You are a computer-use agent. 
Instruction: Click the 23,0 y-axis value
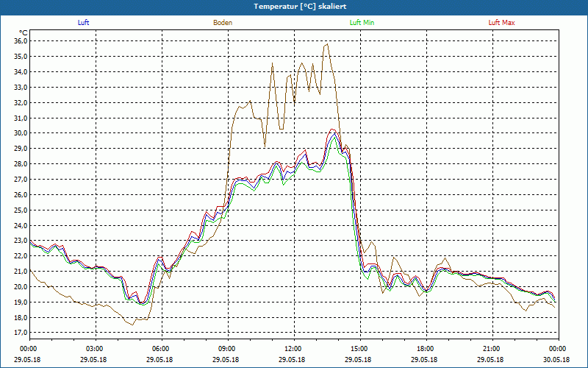(21, 241)
